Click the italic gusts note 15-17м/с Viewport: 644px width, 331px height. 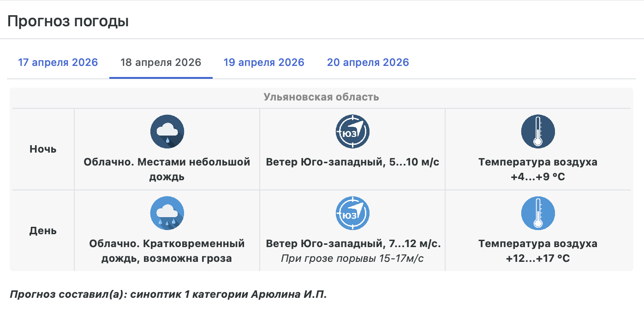(x=352, y=258)
